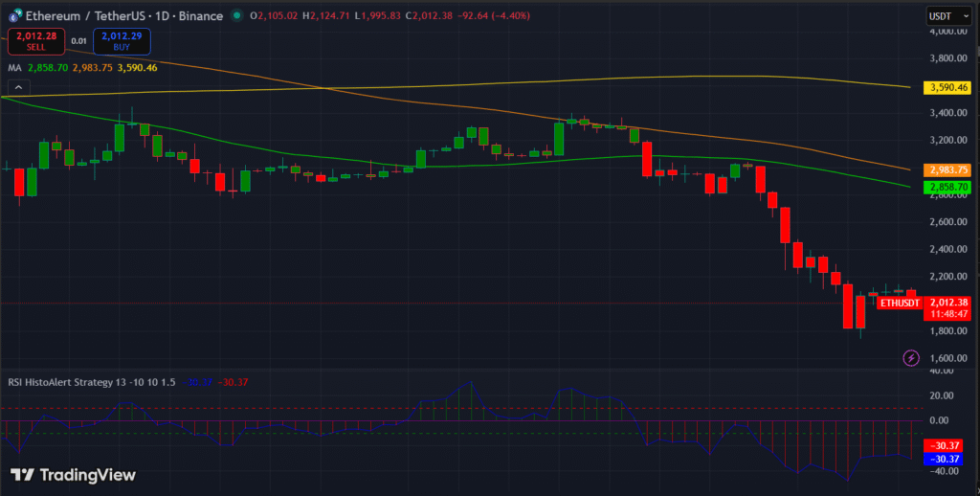Click the TradingView logo

click(x=73, y=475)
